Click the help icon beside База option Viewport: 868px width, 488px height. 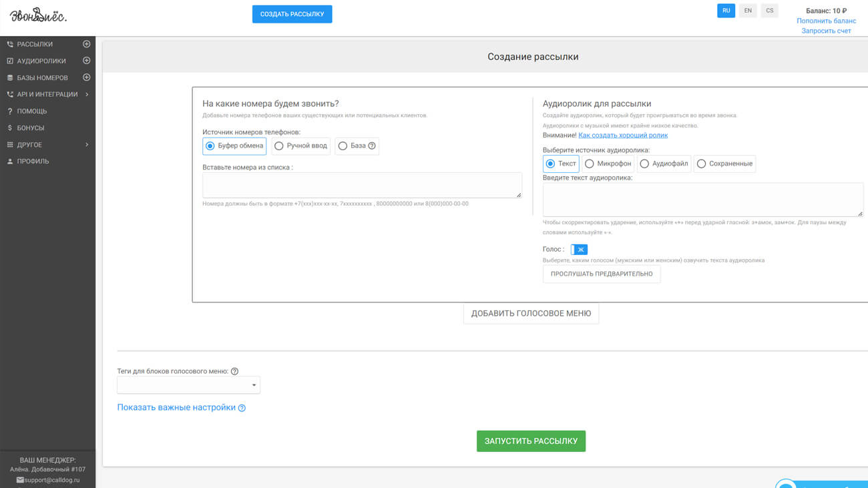[x=372, y=146]
